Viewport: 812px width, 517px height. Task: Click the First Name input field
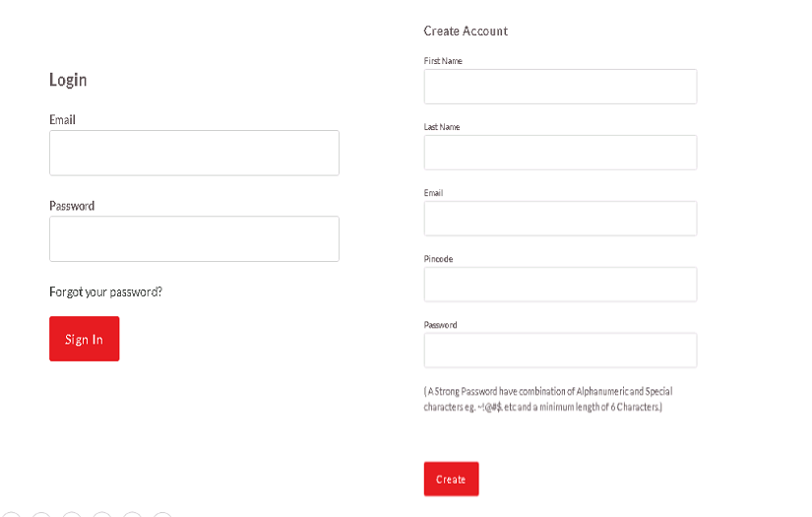pos(560,87)
